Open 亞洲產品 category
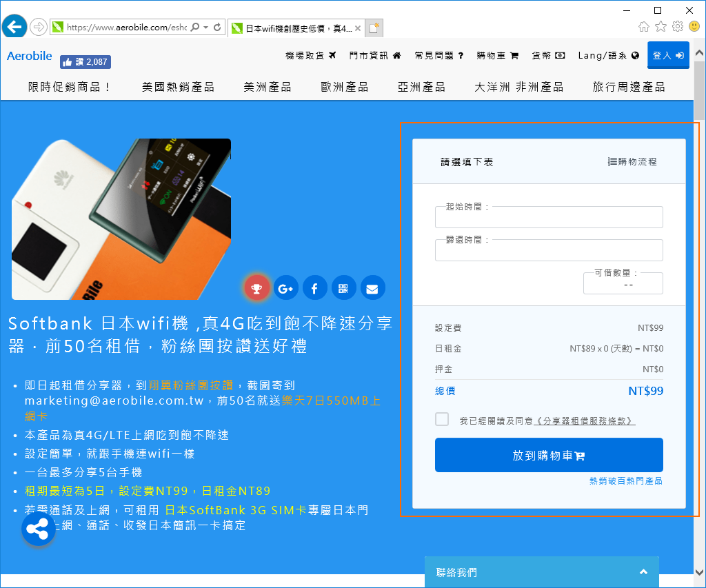 point(421,87)
